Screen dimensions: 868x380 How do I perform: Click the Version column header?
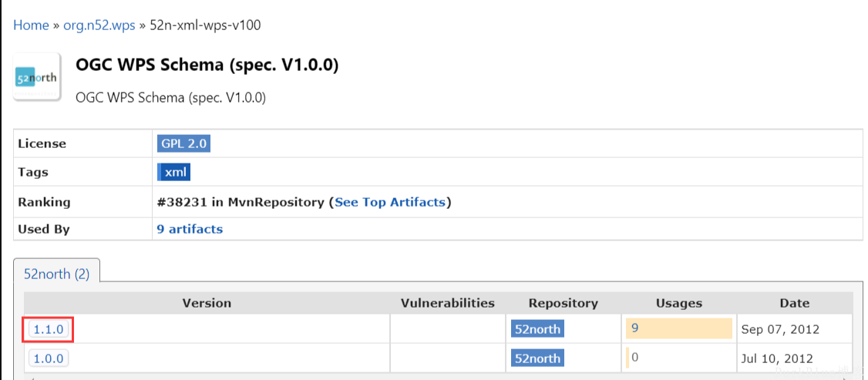pyautogui.click(x=207, y=303)
